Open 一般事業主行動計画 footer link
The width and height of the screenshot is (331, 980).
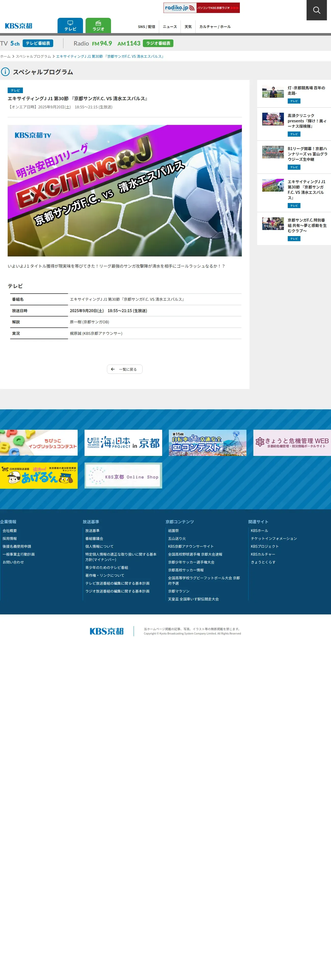click(19, 554)
